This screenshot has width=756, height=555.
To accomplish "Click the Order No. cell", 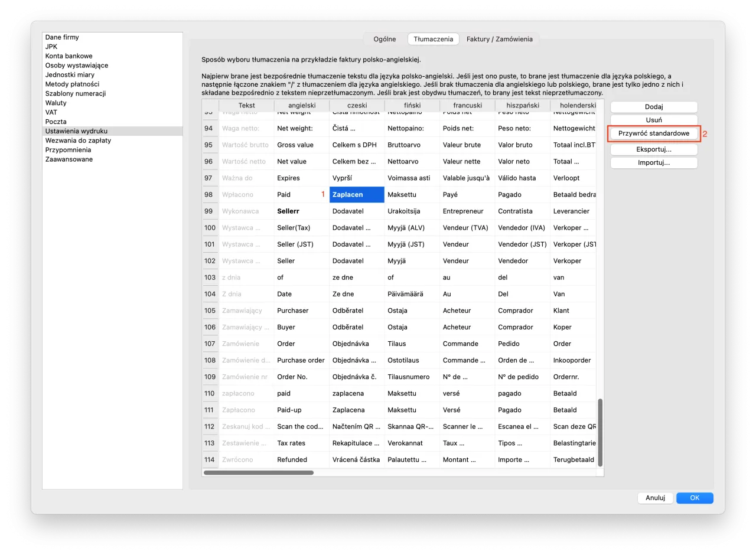I will [x=302, y=377].
